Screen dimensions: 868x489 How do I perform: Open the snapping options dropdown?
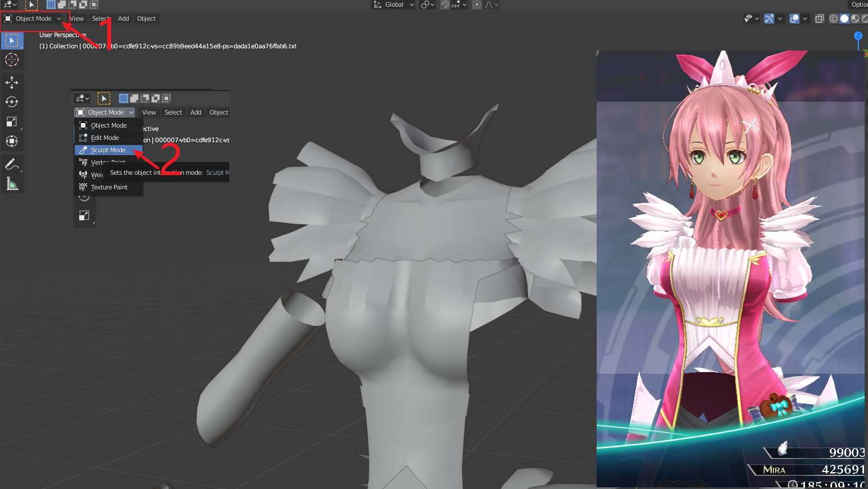pos(458,4)
